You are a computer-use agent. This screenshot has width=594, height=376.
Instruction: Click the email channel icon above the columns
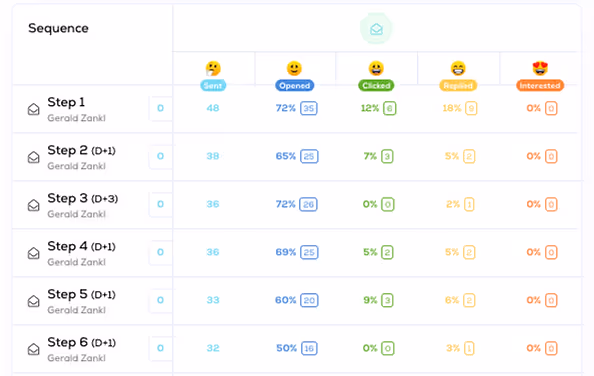pyautogui.click(x=376, y=29)
